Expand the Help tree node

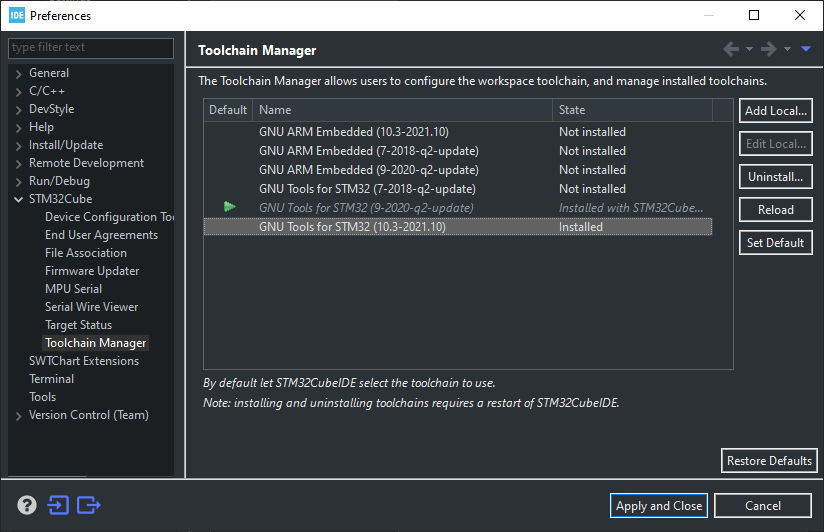[x=18, y=128]
